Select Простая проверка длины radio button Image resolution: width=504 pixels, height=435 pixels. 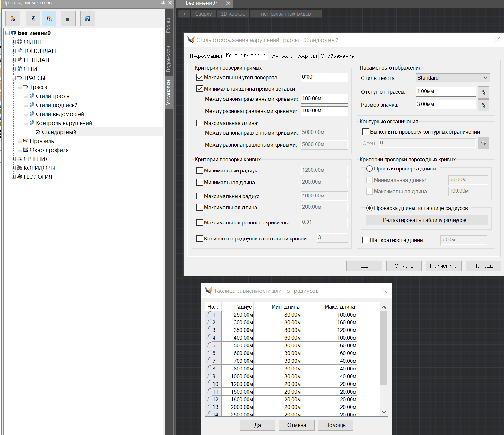tap(369, 169)
